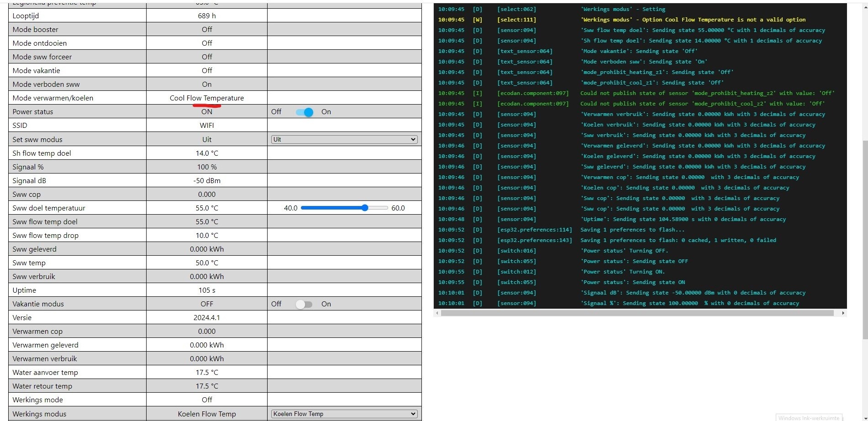The image size is (868, 421).
Task: Expand the Werkings modus Koelen Flow Temp dropdown
Action: 344,414
